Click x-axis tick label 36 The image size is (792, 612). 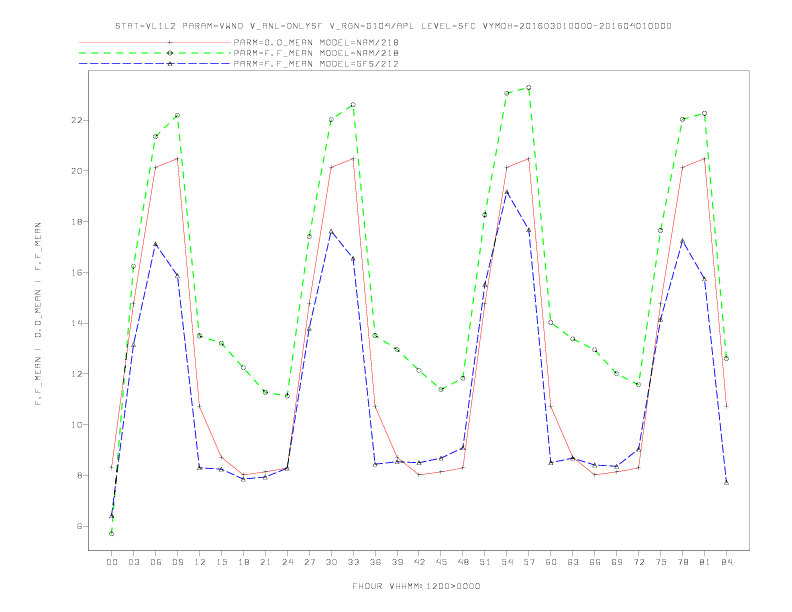coord(375,562)
